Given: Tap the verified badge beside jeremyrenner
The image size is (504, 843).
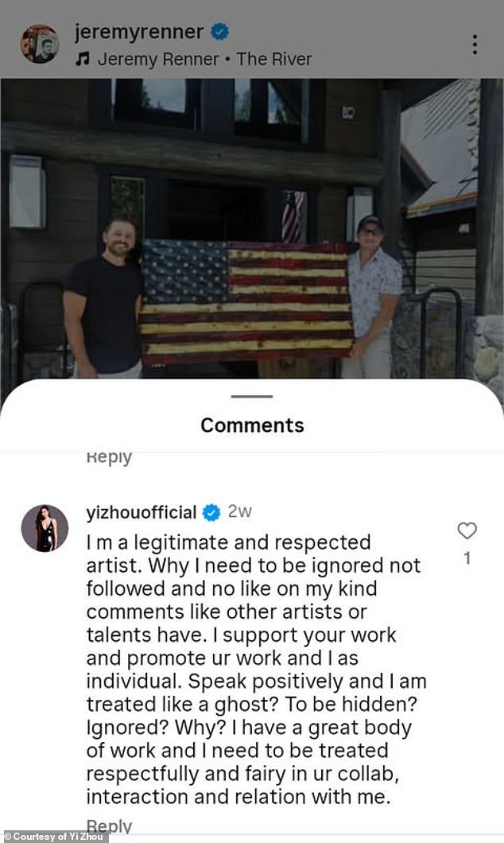Looking at the screenshot, I should point(221,33).
